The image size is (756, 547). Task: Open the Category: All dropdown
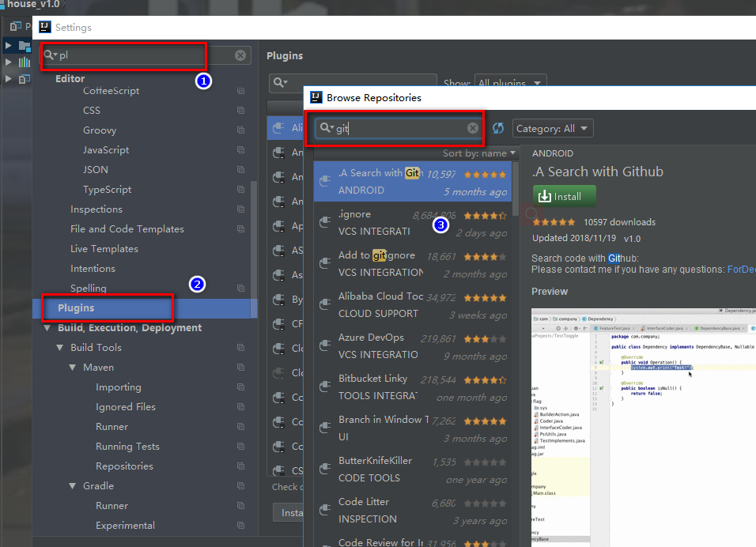click(553, 129)
